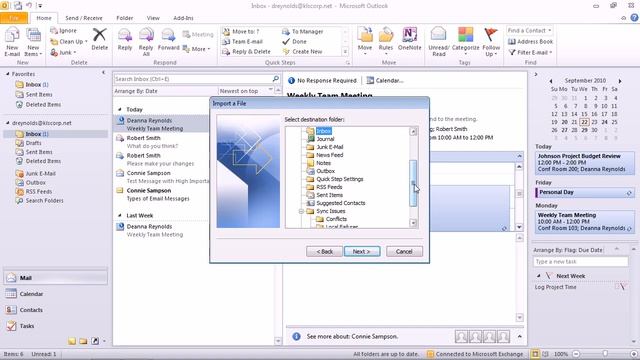Open the File tab
The width and height of the screenshot is (640, 360).
point(14,18)
